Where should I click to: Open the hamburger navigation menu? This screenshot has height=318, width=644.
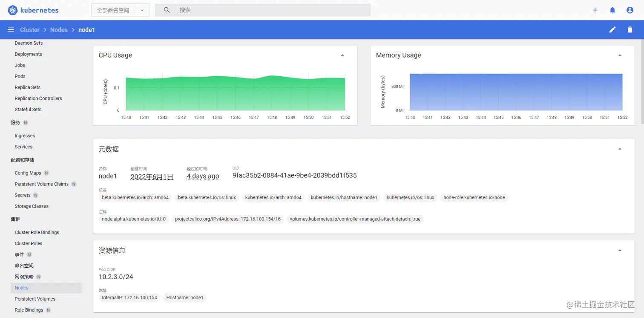[11, 30]
